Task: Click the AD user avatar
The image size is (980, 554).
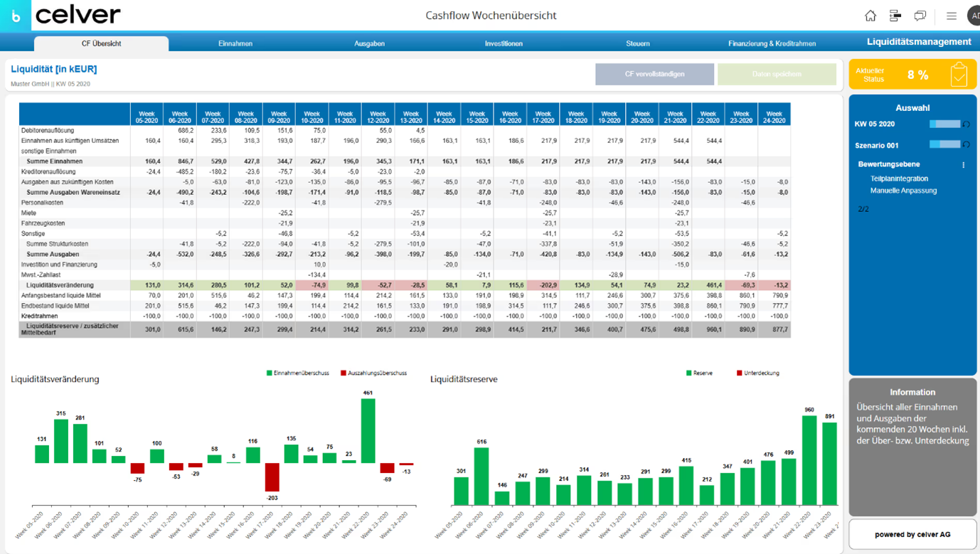Action: coord(974,16)
